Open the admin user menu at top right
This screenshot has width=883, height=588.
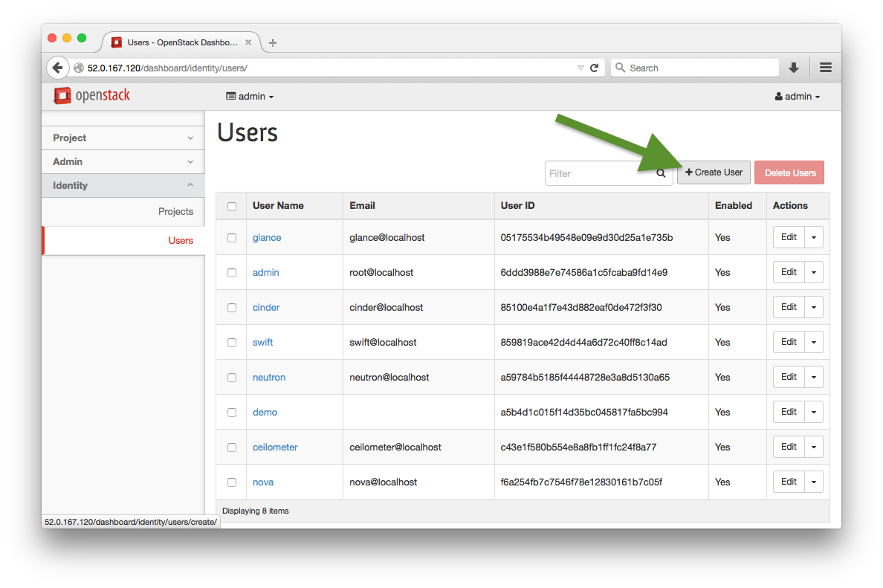pyautogui.click(x=797, y=96)
